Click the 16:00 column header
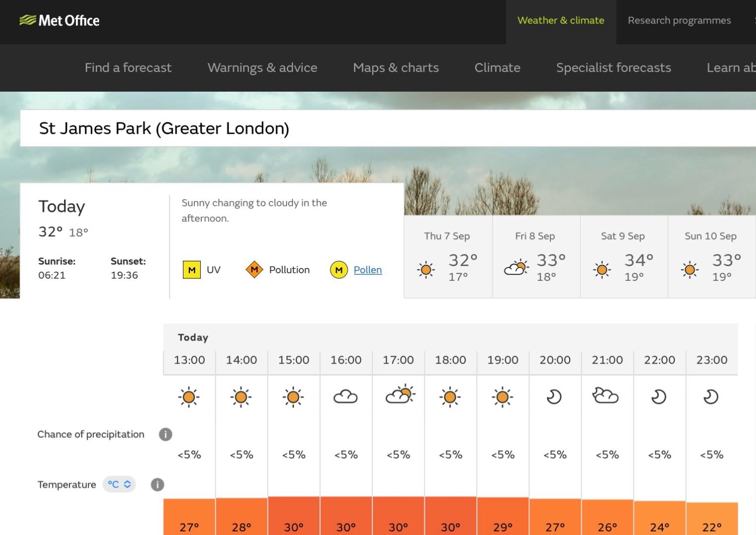Viewport: 756px width, 535px height. [x=346, y=360]
